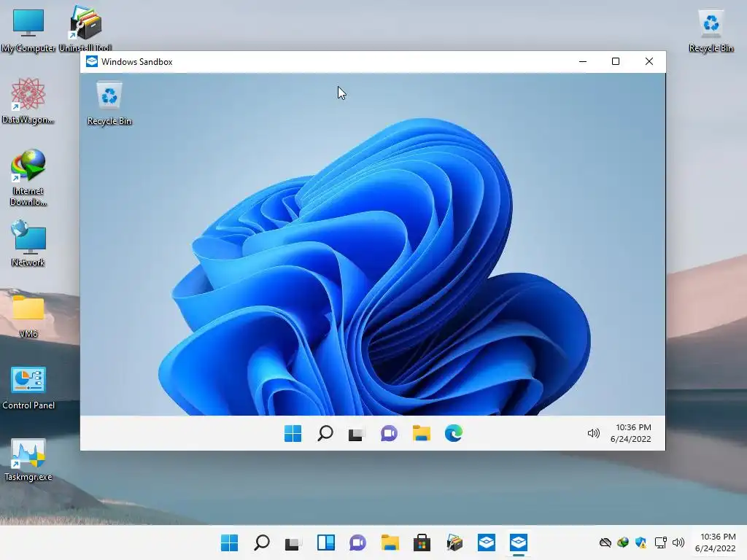Launch Chat icon in the Sandbox taskbar
Screen dimensions: 747x560
389,433
